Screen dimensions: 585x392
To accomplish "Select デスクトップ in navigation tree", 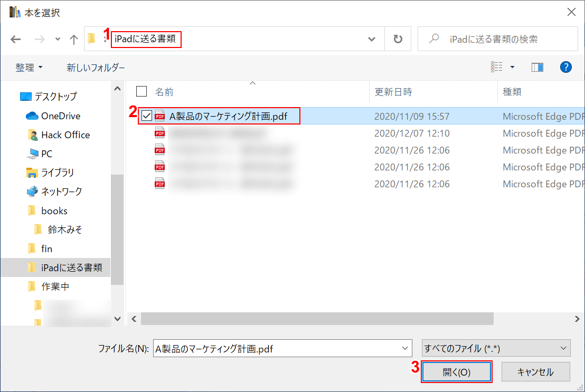I will (x=55, y=96).
